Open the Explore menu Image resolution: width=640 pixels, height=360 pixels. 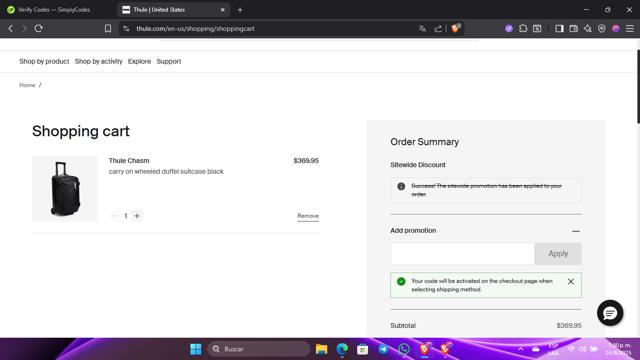pyautogui.click(x=139, y=61)
